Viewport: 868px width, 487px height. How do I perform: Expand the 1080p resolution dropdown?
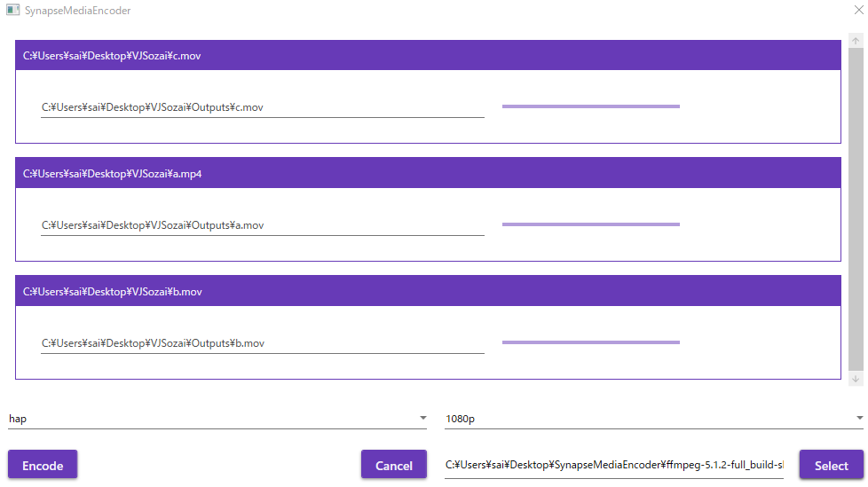coord(655,418)
